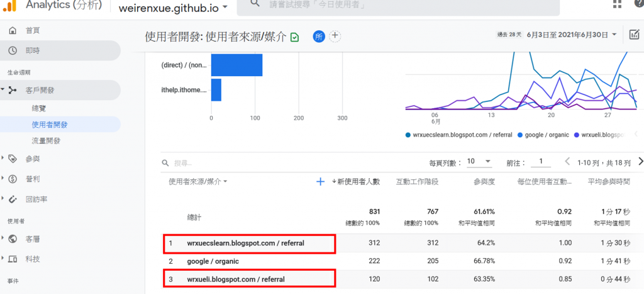Viewport: 644px width, 294px height.
Task: Click the clock icon beside 即時
Action: tap(13, 50)
